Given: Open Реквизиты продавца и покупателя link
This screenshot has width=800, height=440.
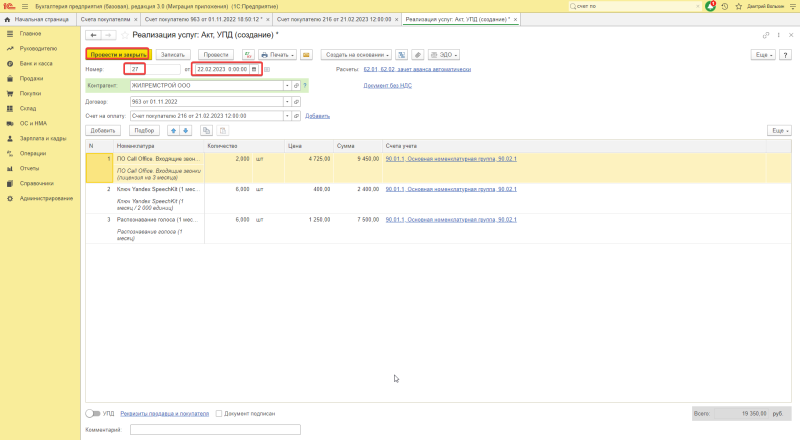Looking at the screenshot, I should click(x=164, y=413).
